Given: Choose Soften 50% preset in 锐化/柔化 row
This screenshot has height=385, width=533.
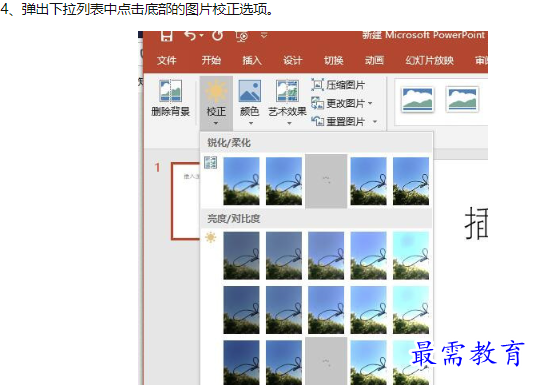Looking at the screenshot, I should [241, 181].
